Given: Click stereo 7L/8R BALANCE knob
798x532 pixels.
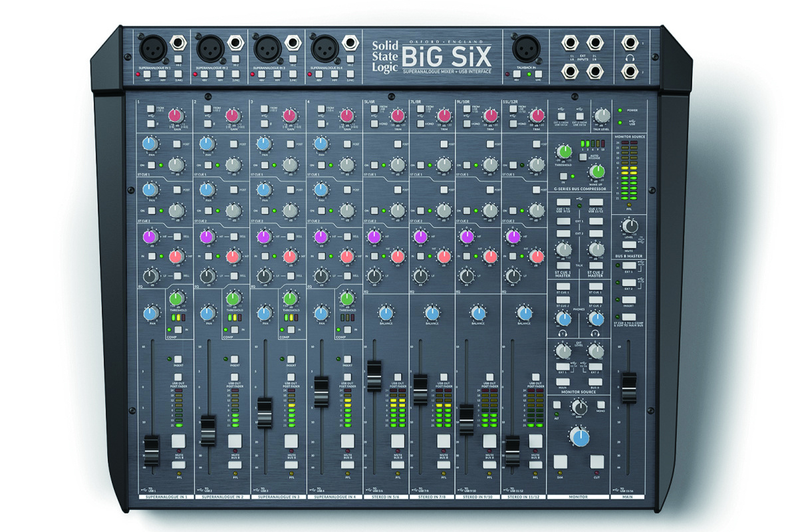Looking at the screenshot, I should pyautogui.click(x=432, y=313).
